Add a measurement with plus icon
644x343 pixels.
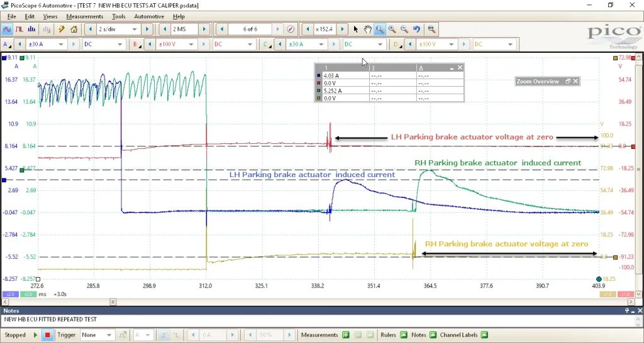(346, 335)
